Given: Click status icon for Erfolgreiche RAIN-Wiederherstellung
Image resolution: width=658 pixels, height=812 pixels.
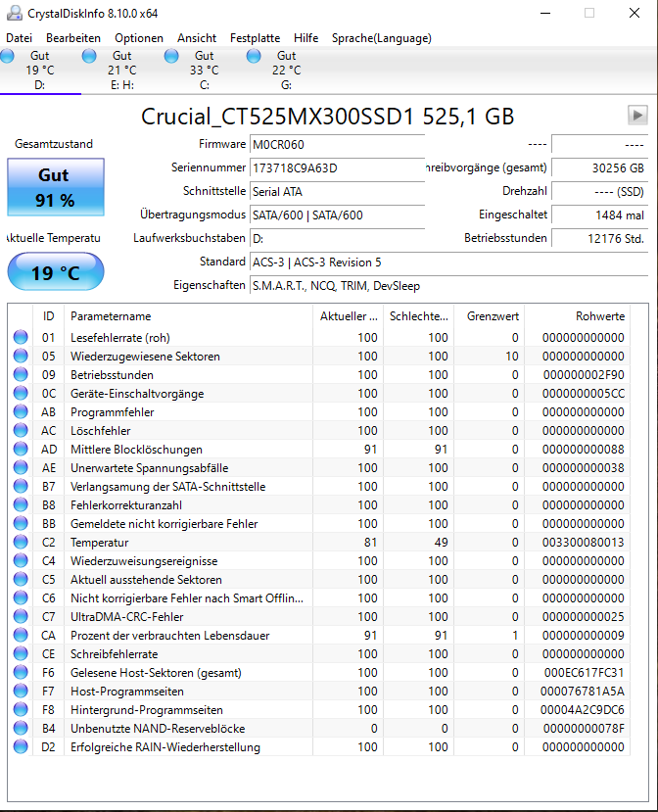Looking at the screenshot, I should 21,746.
